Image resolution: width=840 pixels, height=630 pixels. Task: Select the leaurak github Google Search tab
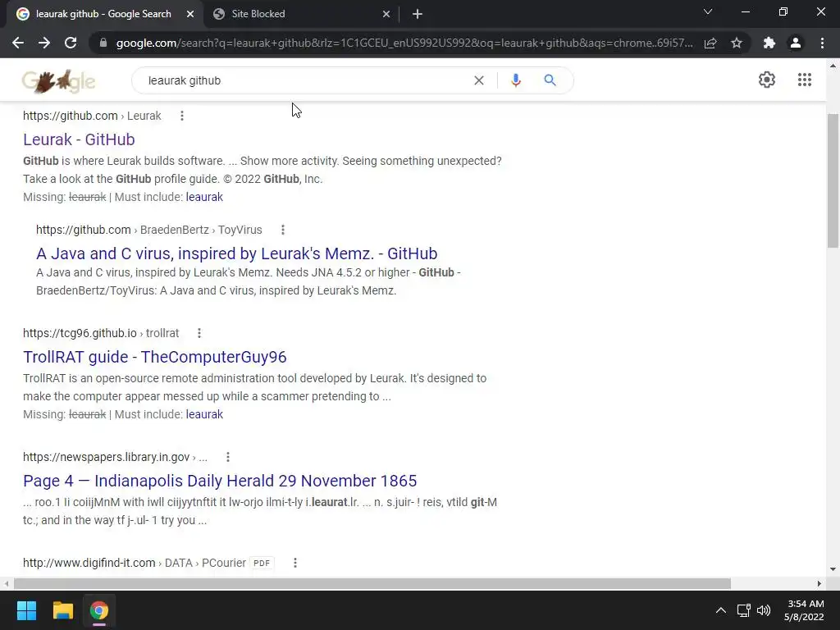[x=103, y=14]
